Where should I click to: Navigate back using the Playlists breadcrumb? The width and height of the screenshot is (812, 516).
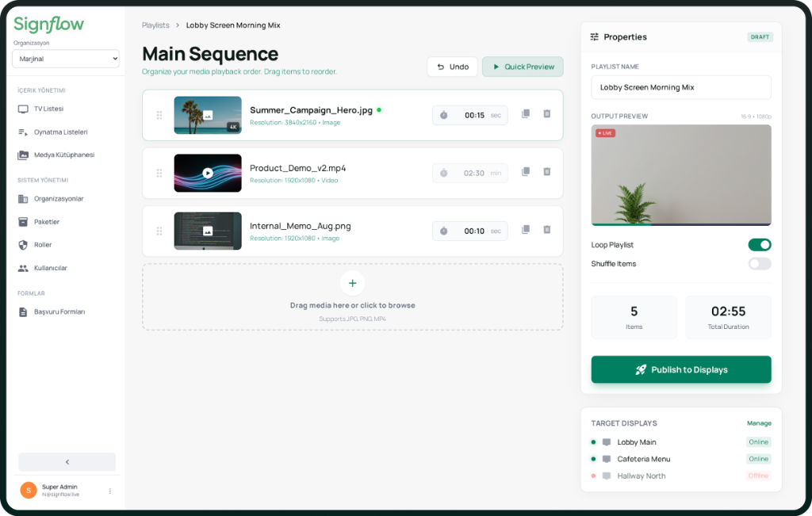(155, 25)
